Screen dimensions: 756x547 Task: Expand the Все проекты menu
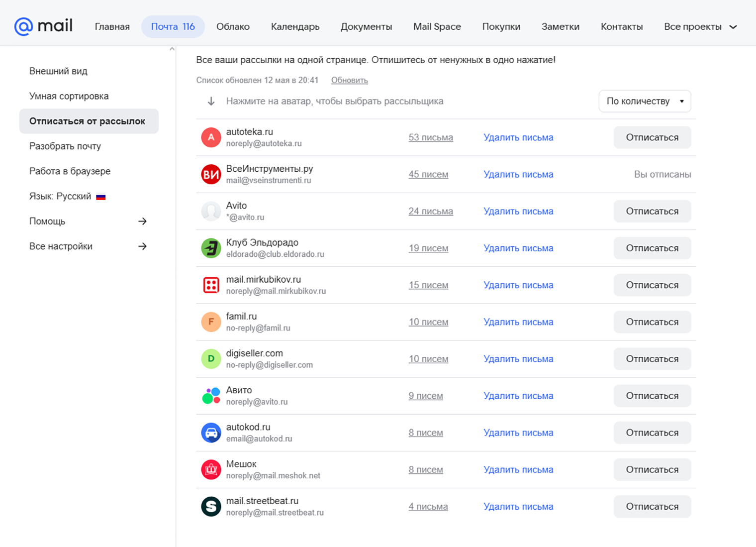point(700,26)
